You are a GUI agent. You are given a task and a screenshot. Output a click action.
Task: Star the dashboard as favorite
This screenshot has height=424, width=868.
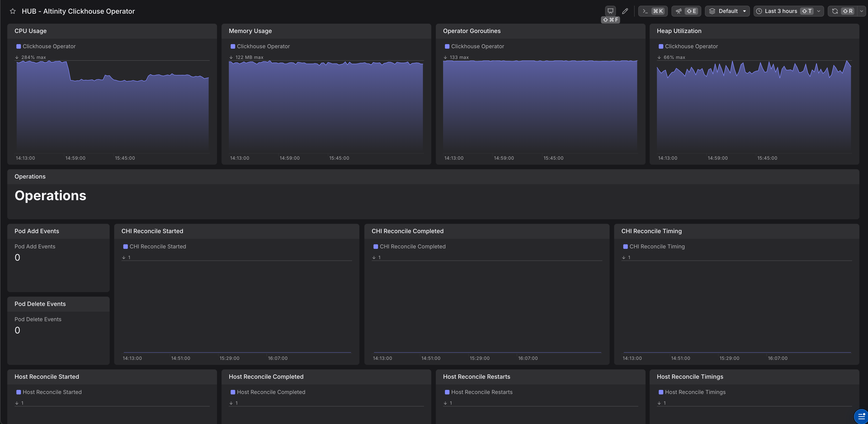coord(13,11)
